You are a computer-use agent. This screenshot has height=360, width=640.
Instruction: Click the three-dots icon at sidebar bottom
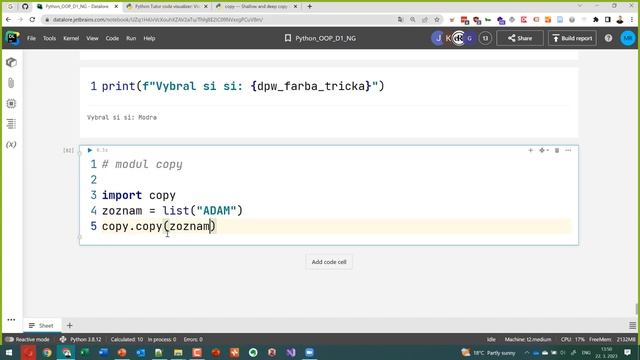pos(11,320)
